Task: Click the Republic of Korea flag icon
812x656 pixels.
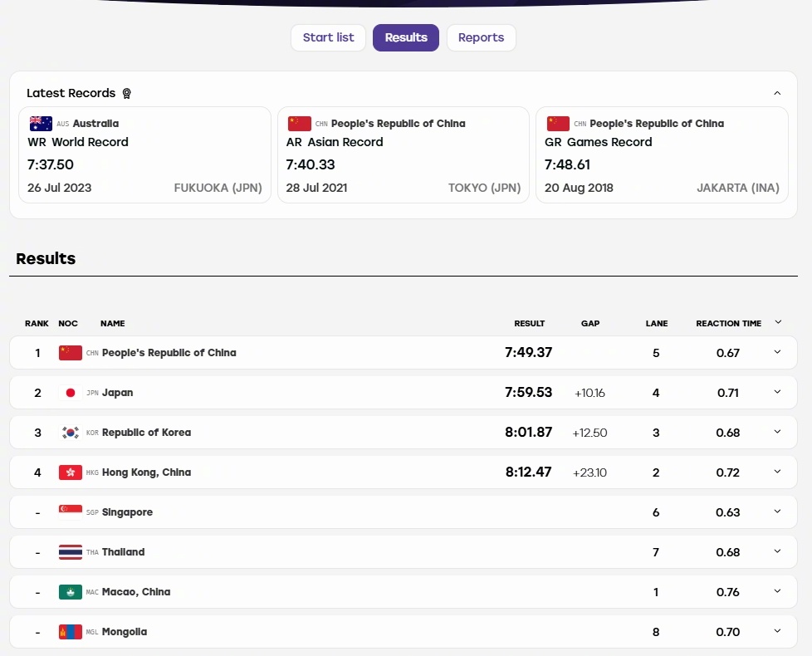Action: (x=71, y=433)
